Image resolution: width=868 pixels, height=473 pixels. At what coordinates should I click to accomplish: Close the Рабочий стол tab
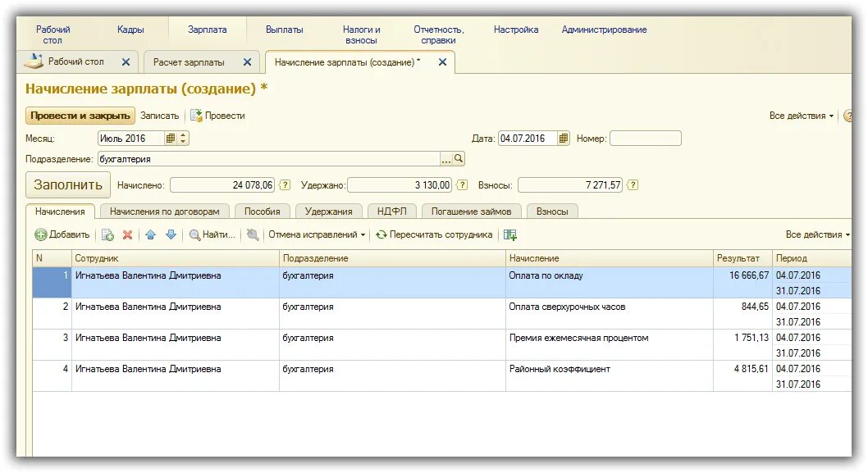[126, 62]
